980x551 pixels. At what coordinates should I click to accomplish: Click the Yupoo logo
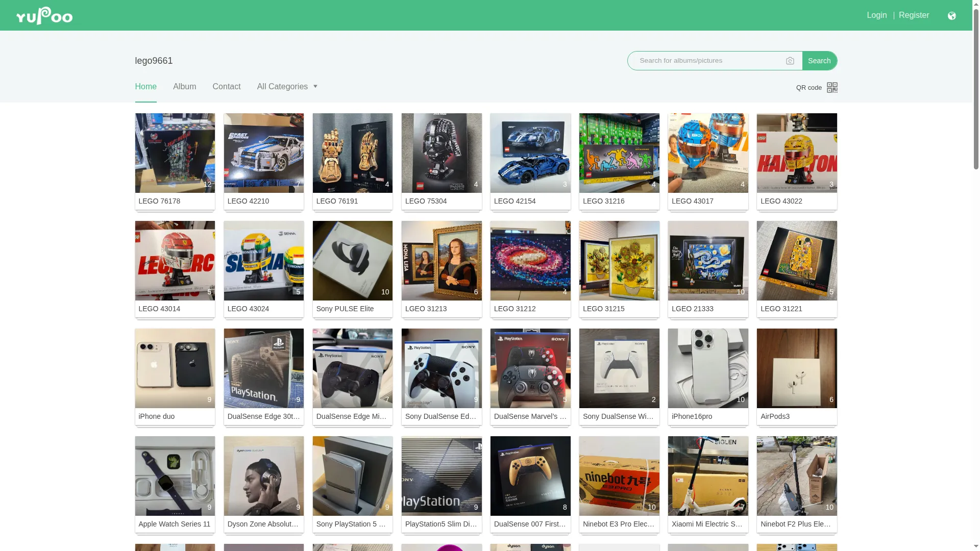pyautogui.click(x=44, y=15)
